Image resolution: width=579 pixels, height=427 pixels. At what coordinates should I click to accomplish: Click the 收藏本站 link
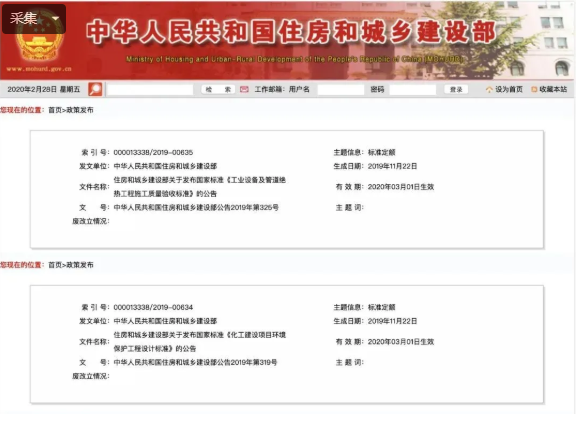(x=553, y=89)
